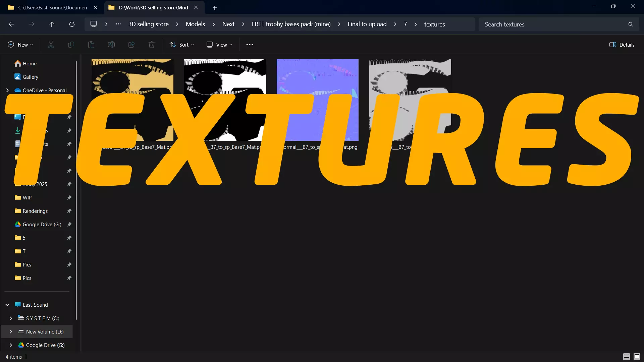Expand the New Volume (D:) tree node
Viewport: 644px width, 362px height.
pyautogui.click(x=11, y=331)
